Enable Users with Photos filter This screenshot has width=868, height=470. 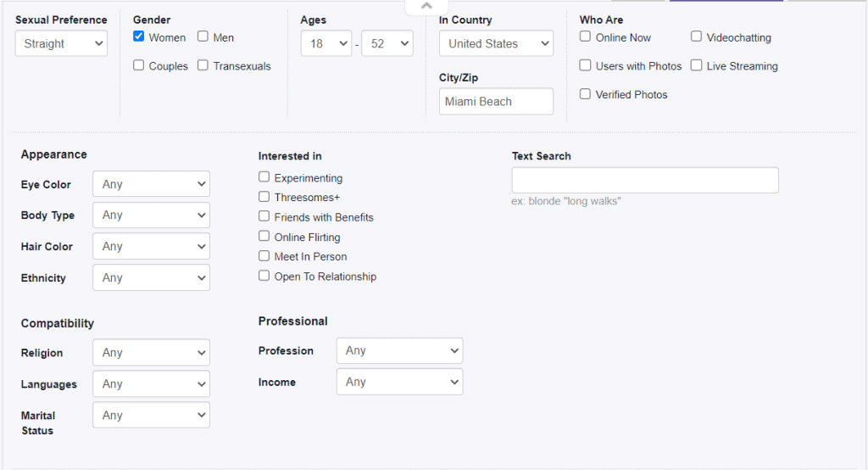586,65
